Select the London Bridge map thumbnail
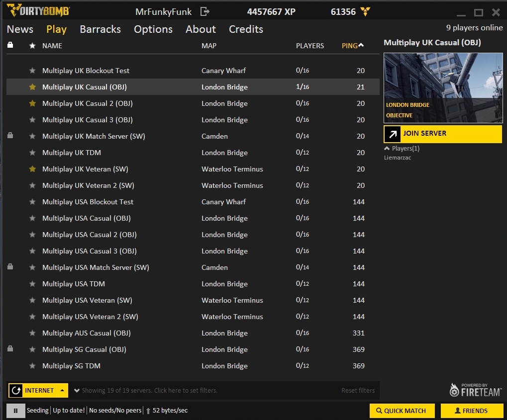Screen dimensions: 507x420 click(x=442, y=88)
